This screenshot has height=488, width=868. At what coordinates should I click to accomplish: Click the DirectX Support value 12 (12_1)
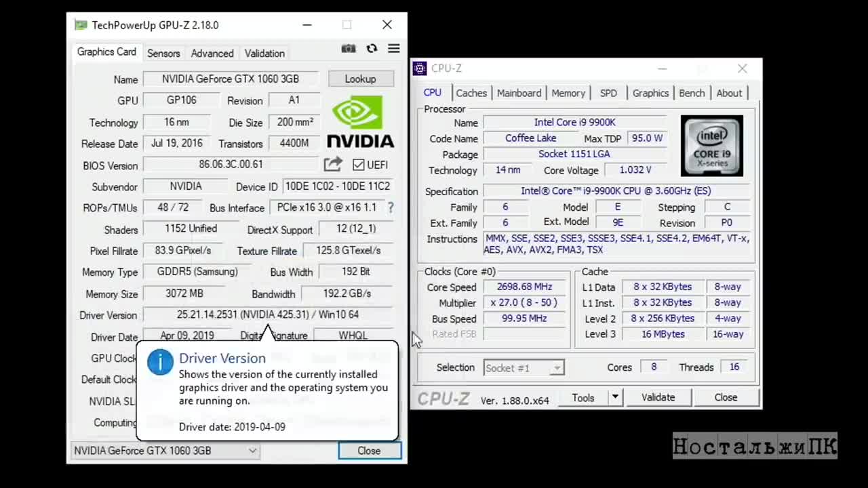[355, 229]
